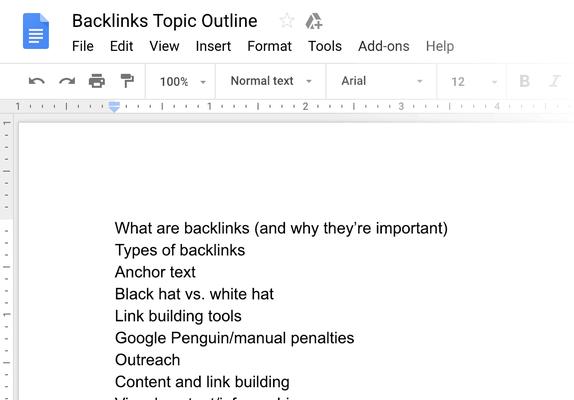Viewport: 574px width, 400px height.
Task: Open the File menu
Action: (x=83, y=46)
